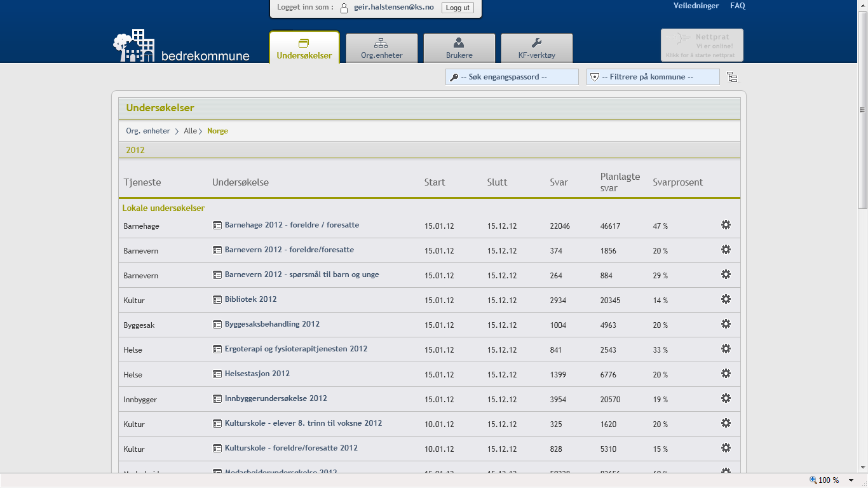The image size is (868, 488).
Task: Click survey icon beside Byggesaksbehandling 2012
Action: click(217, 324)
